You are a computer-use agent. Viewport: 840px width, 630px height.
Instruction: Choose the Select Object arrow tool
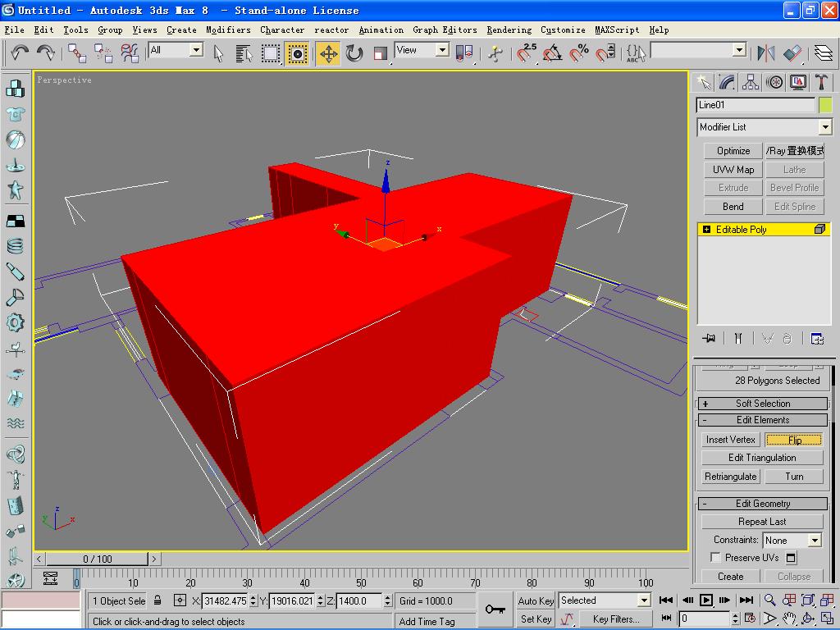point(218,53)
